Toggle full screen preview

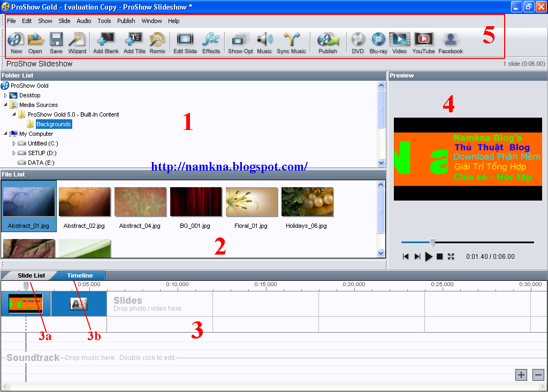tap(451, 257)
